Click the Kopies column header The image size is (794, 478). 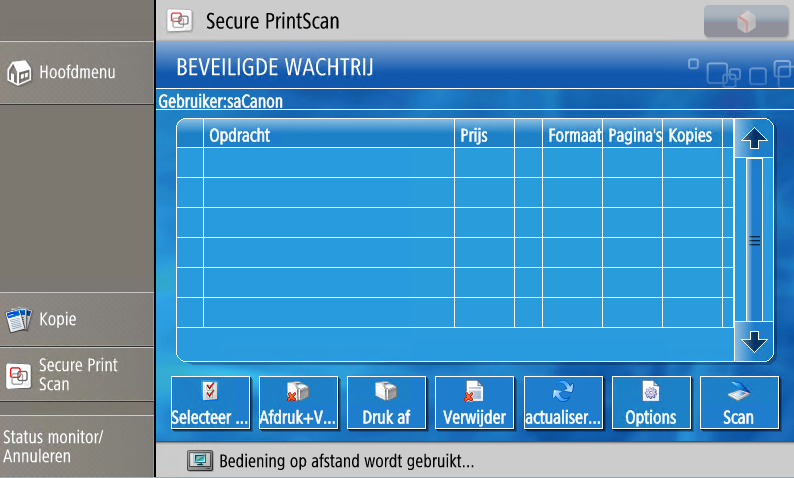693,135
